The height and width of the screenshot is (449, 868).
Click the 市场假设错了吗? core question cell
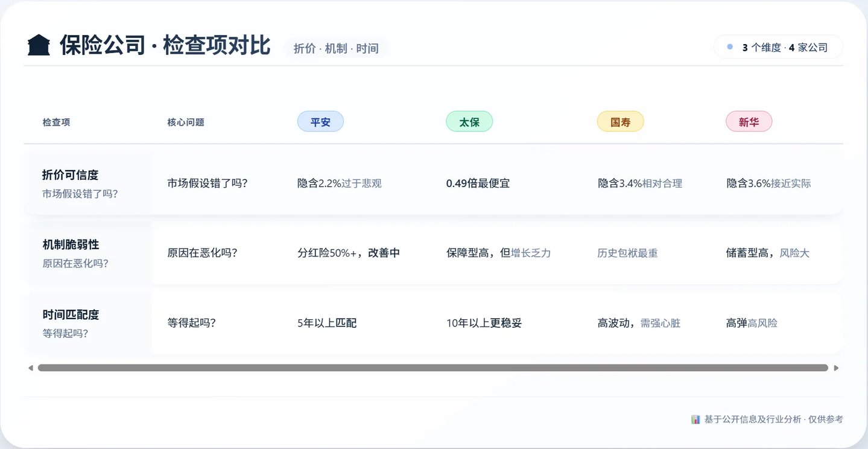tap(207, 183)
